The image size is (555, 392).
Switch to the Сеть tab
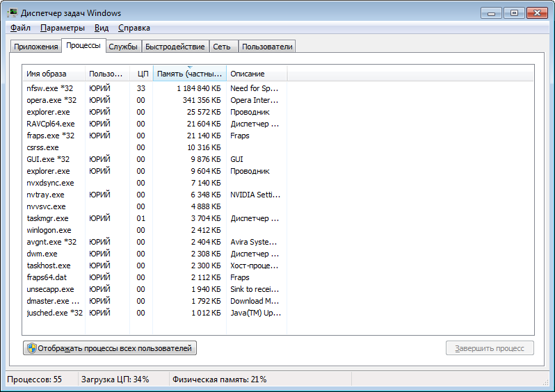tap(222, 47)
